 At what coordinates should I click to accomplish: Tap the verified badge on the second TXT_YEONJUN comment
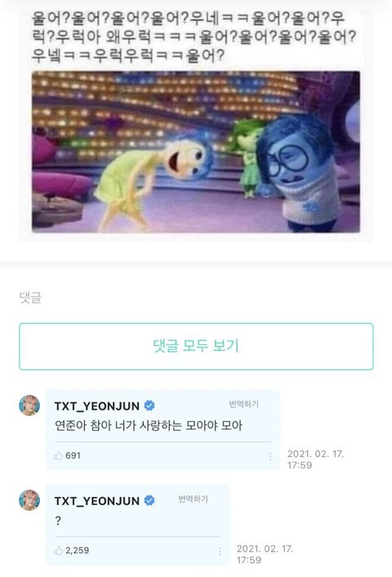[149, 500]
